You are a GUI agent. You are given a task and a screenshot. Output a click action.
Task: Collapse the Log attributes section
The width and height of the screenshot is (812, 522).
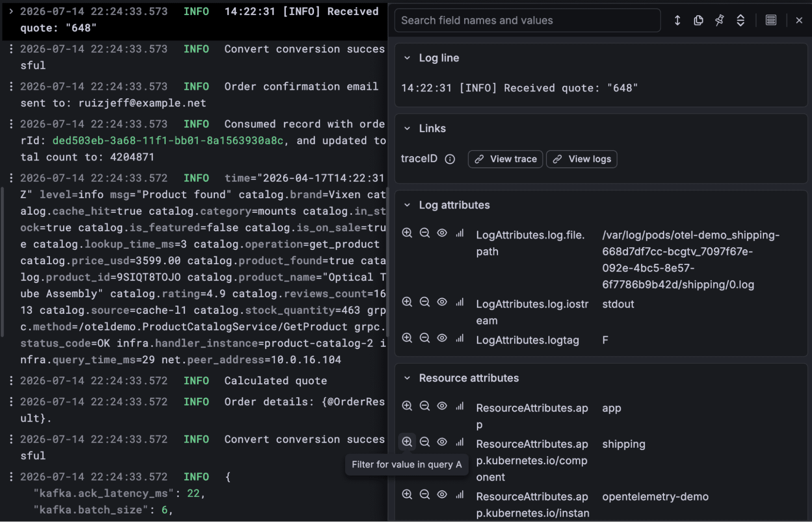point(407,205)
